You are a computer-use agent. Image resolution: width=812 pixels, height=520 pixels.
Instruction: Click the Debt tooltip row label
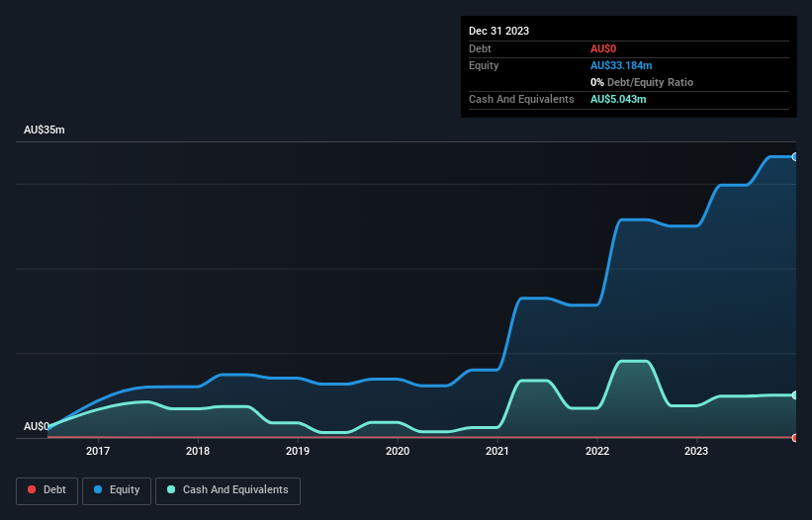[480, 48]
